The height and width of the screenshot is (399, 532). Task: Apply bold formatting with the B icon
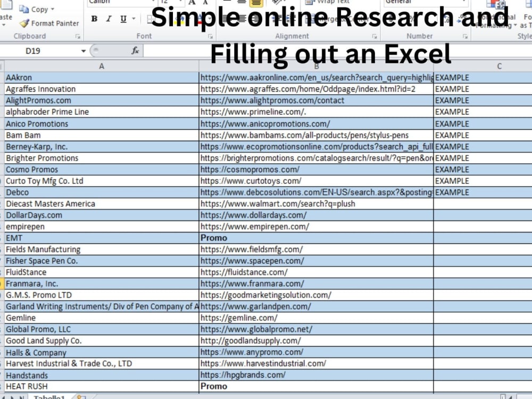click(94, 19)
